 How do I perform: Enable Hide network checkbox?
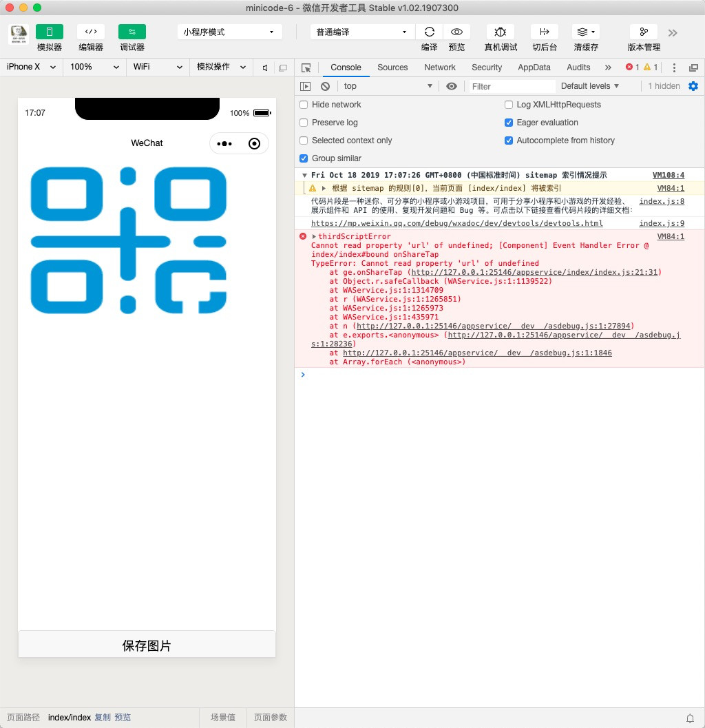[304, 105]
